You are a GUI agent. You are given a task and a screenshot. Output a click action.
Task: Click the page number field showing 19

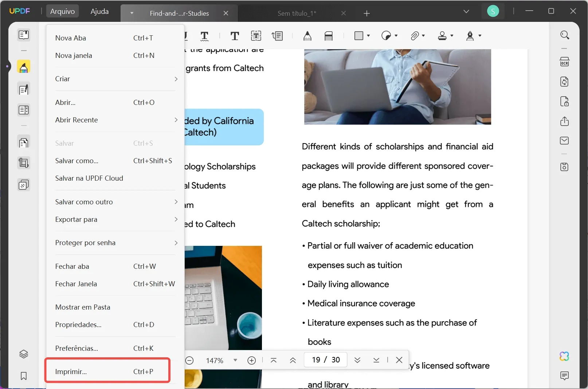coord(325,360)
